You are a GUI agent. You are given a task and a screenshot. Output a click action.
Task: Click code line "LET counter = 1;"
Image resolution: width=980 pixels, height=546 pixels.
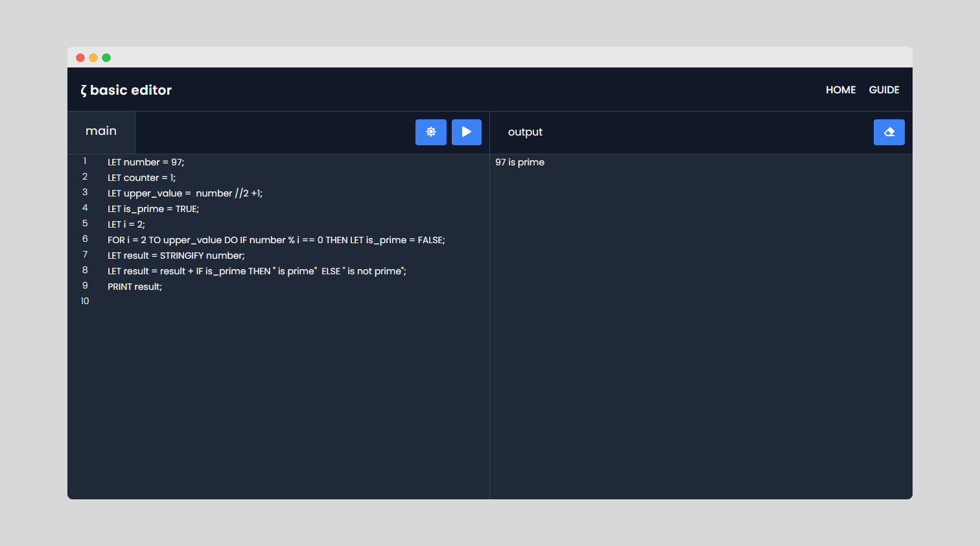tap(141, 178)
